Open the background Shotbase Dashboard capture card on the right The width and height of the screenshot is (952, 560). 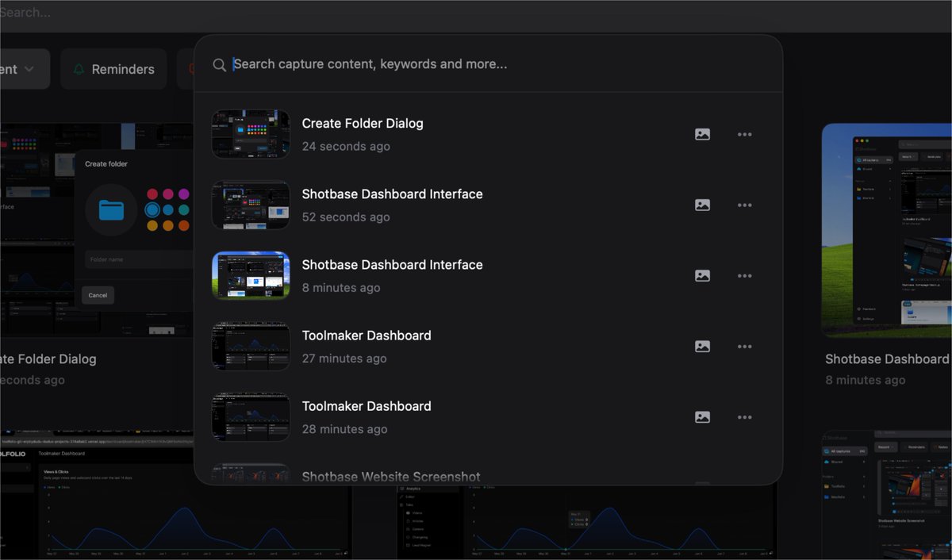tap(887, 230)
